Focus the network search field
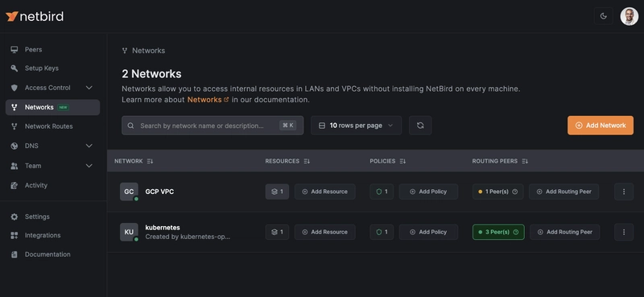Screen dimensions: 644x297 213,126
